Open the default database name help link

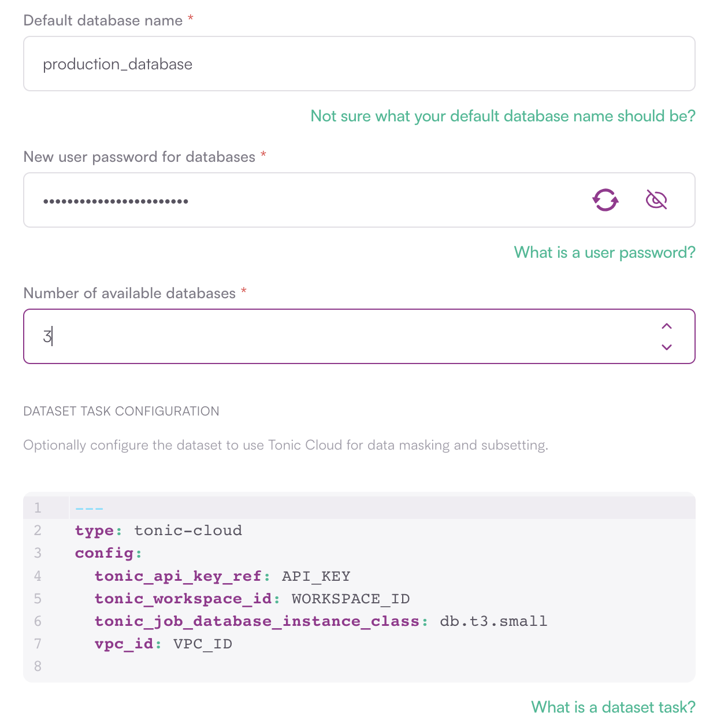point(503,116)
